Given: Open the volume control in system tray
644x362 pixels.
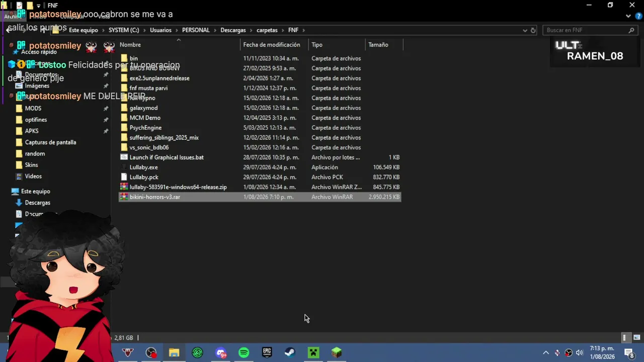Looking at the screenshot, I should [x=580, y=352].
